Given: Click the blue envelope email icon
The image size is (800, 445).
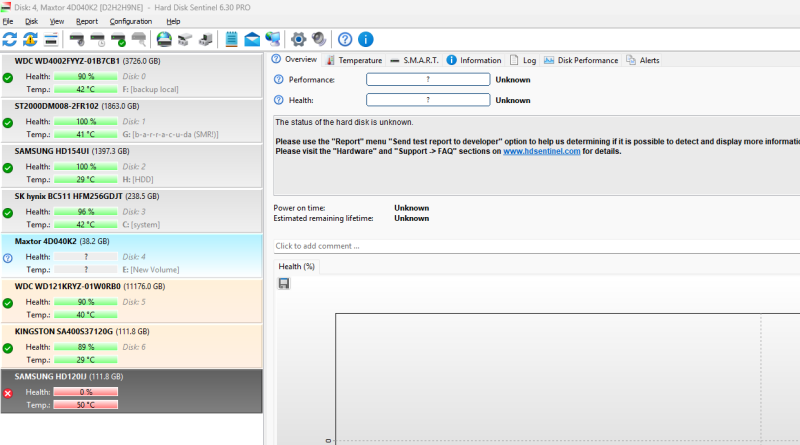Looking at the screenshot, I should click(252, 39).
